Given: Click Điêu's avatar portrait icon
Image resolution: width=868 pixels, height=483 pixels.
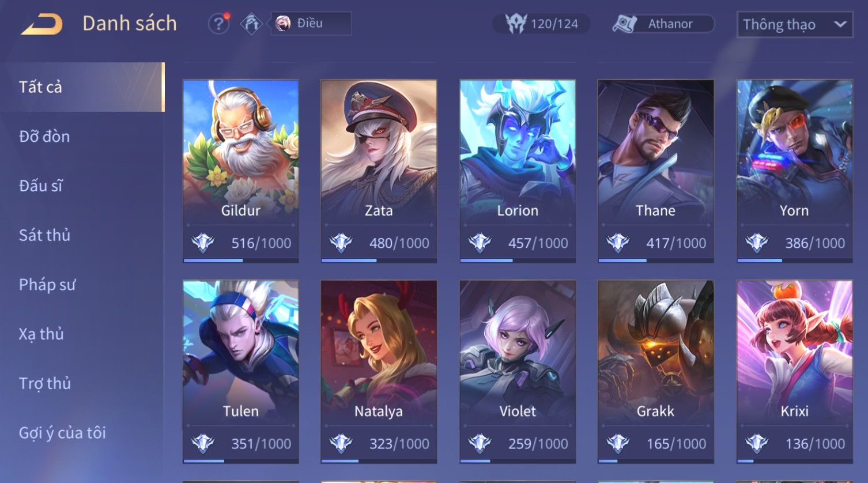Looking at the screenshot, I should 283,24.
